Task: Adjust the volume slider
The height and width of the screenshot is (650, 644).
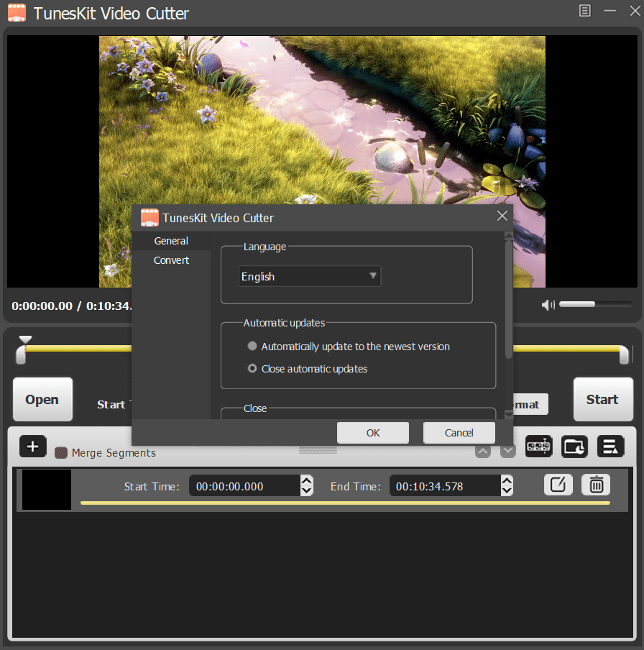Action: click(x=595, y=304)
